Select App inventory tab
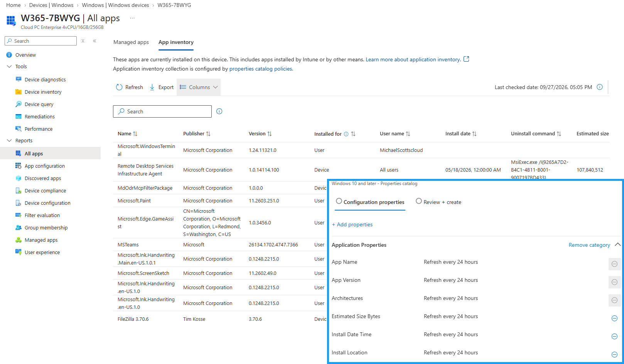Image resolution: width=624 pixels, height=364 pixels. [x=176, y=42]
